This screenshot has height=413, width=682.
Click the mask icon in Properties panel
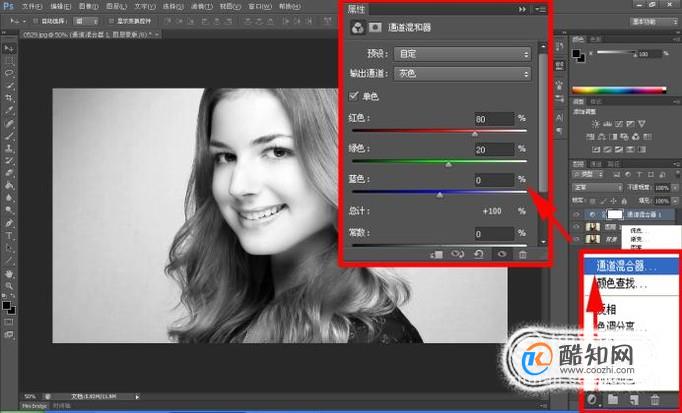tap(375, 27)
